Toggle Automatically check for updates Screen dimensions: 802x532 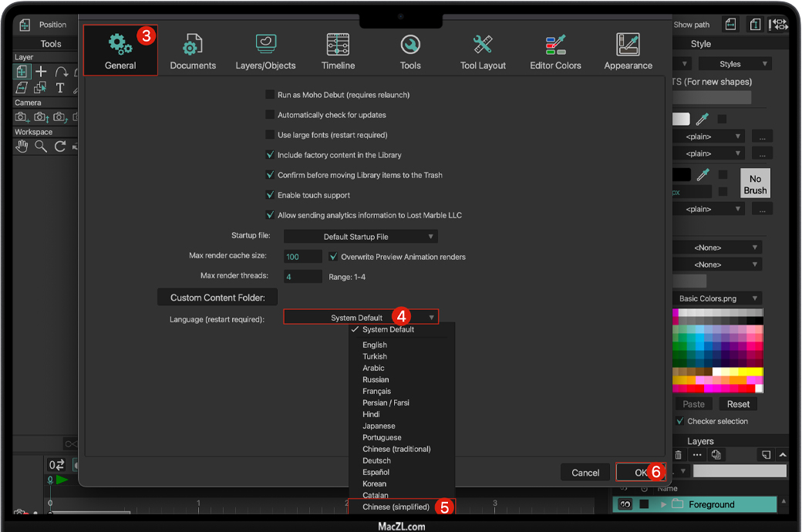click(x=270, y=115)
